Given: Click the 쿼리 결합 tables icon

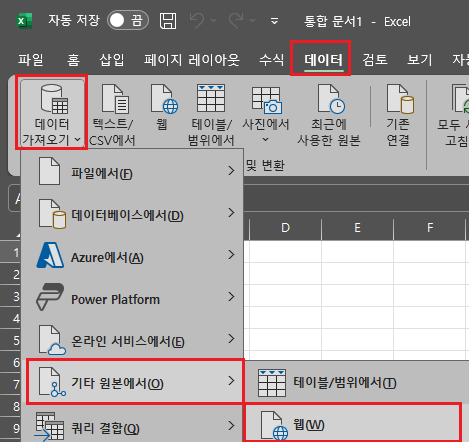Looking at the screenshot, I should 49,427.
